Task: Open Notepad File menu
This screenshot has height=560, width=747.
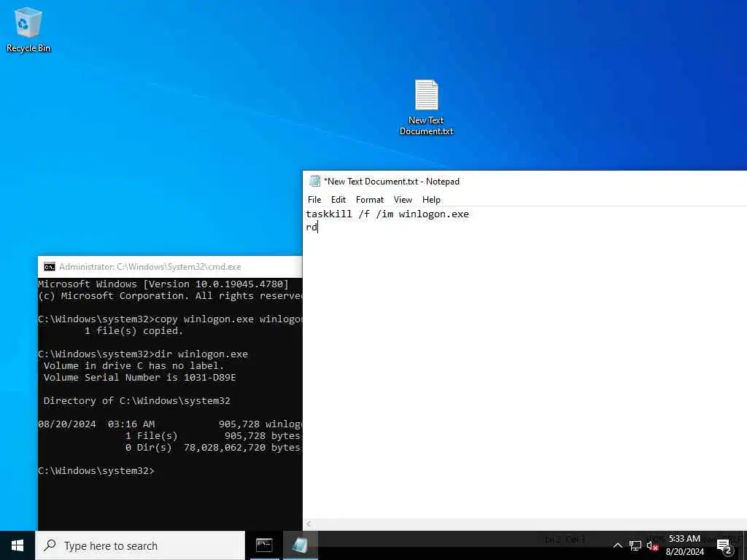Action: (314, 200)
